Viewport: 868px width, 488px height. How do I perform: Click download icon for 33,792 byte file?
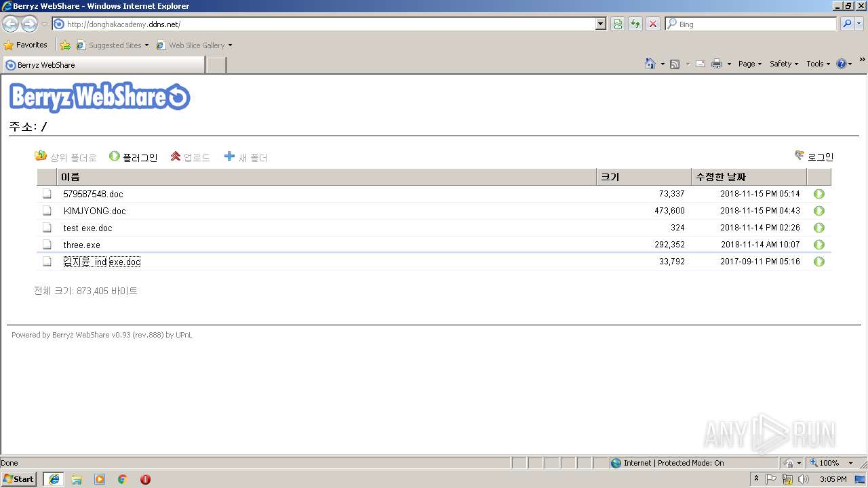coord(819,262)
